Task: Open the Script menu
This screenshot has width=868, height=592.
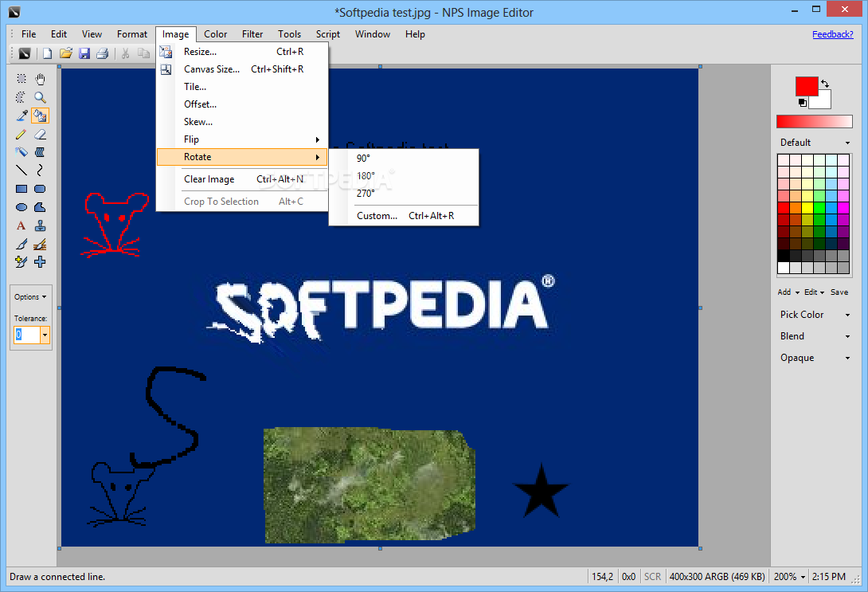Action: click(x=328, y=34)
